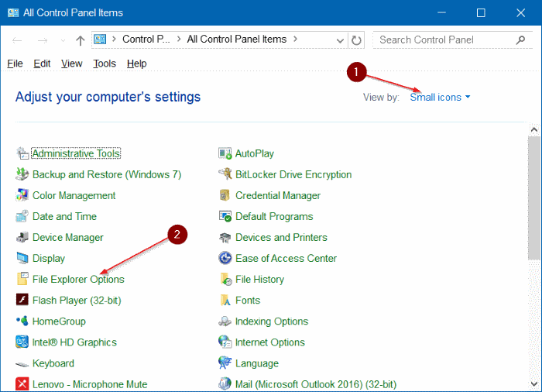
Task: Click the Control P... breadcrumb segment
Action: click(x=146, y=39)
